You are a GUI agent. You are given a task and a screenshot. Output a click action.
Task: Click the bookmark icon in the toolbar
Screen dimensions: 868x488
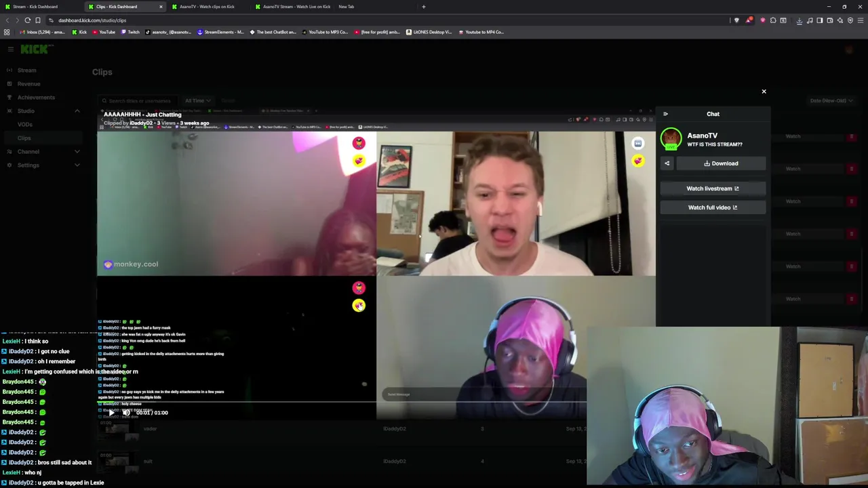click(x=38, y=20)
